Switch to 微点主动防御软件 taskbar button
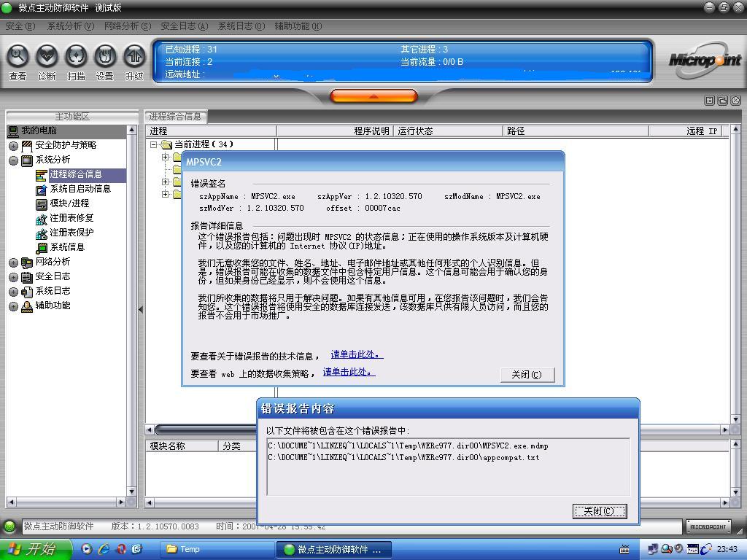Viewport: 747px width, 560px height. [x=333, y=550]
